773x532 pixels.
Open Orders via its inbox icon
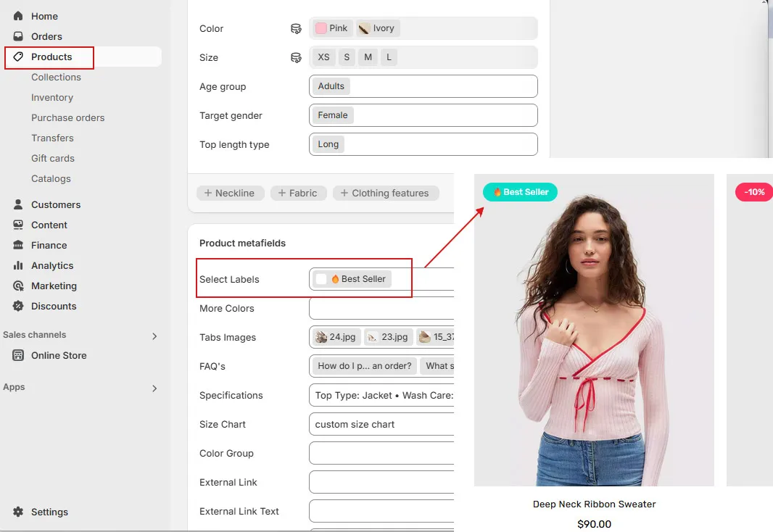pos(18,36)
